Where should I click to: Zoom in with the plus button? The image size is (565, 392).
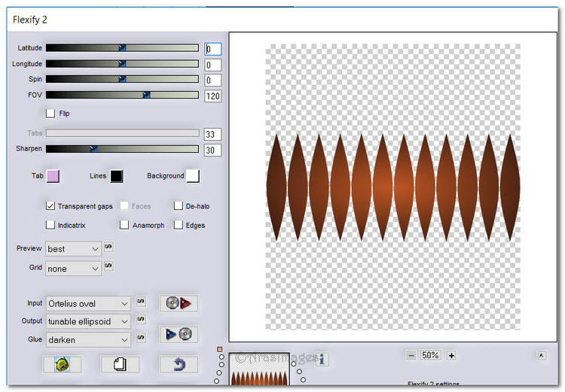pyautogui.click(x=451, y=355)
